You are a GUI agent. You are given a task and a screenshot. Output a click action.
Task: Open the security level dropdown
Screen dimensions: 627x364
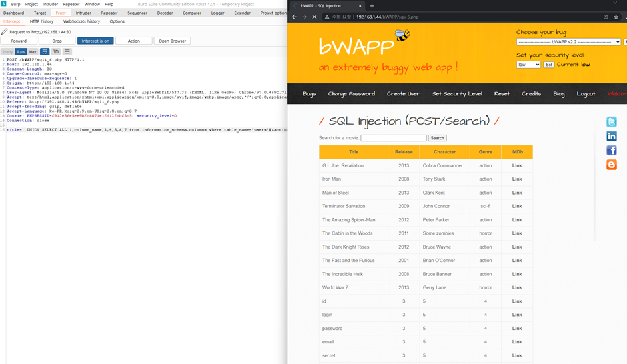click(528, 65)
